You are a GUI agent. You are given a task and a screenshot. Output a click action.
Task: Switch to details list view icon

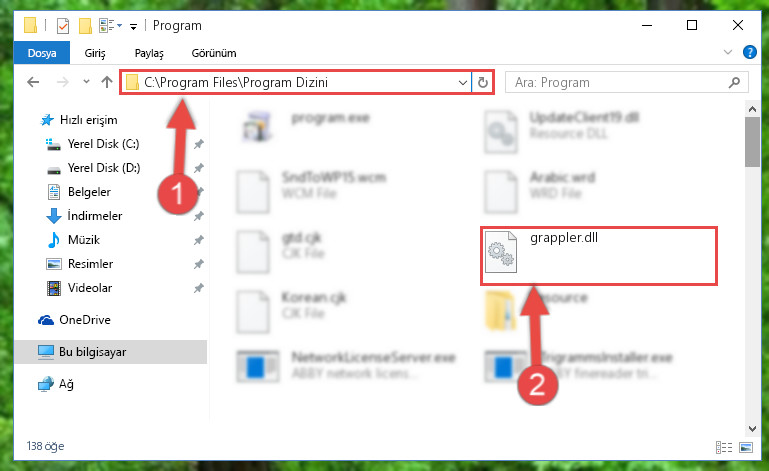point(724,447)
